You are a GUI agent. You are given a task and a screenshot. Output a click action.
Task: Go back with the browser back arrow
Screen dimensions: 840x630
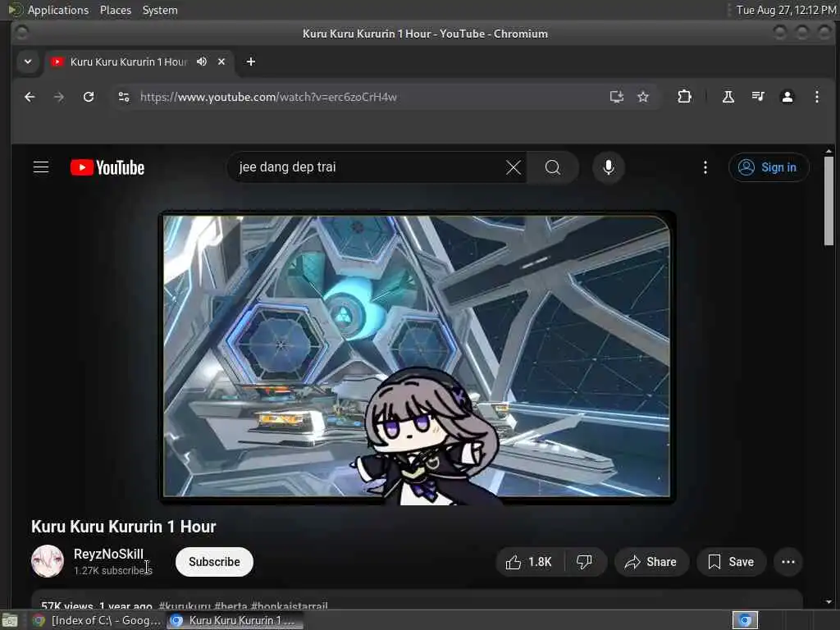(x=30, y=97)
